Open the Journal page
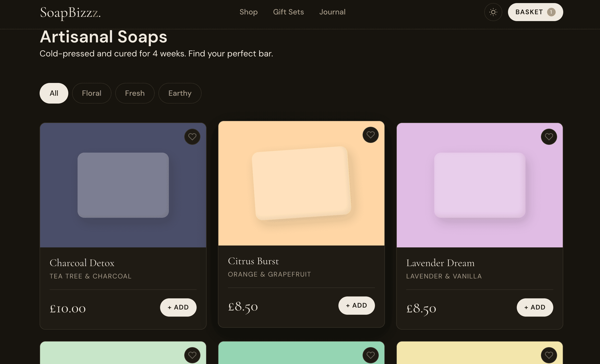The width and height of the screenshot is (600, 364). (332, 12)
